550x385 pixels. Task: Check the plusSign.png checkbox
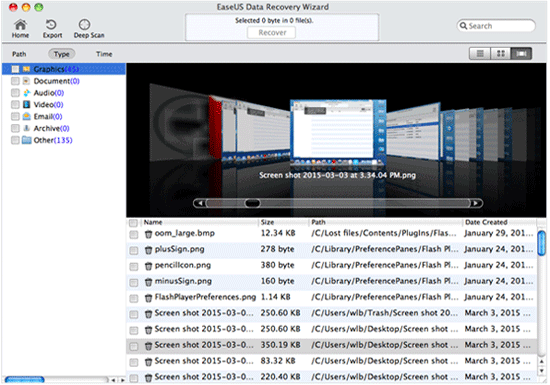[x=134, y=250]
